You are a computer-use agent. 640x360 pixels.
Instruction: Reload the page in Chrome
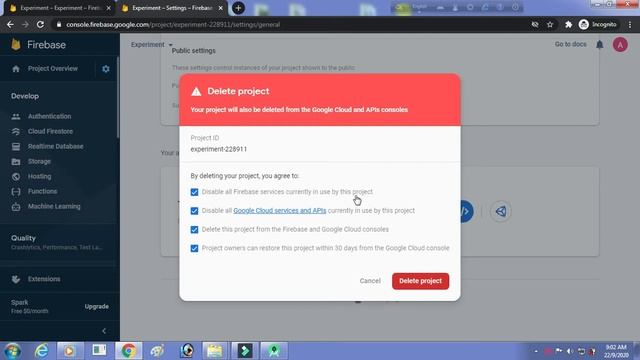(x=40, y=24)
